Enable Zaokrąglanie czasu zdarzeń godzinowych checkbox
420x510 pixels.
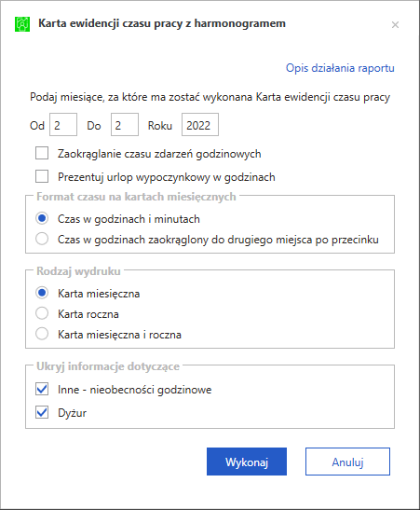click(42, 153)
